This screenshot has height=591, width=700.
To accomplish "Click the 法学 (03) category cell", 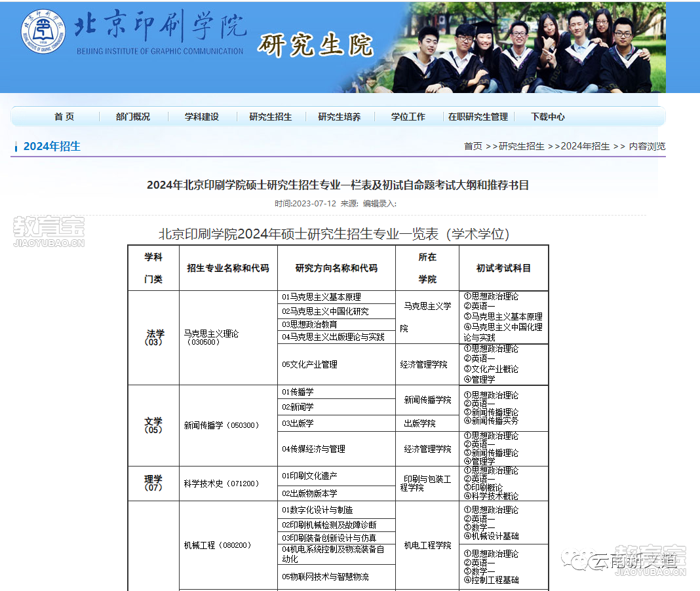I will (x=153, y=338).
